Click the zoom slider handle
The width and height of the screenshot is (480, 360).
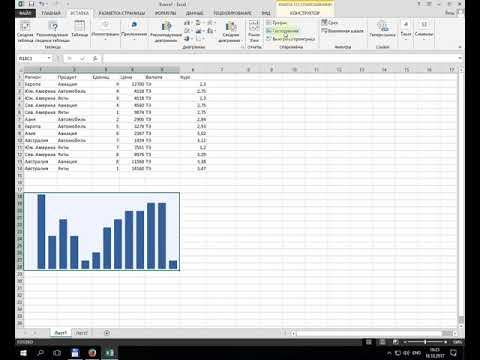425,342
